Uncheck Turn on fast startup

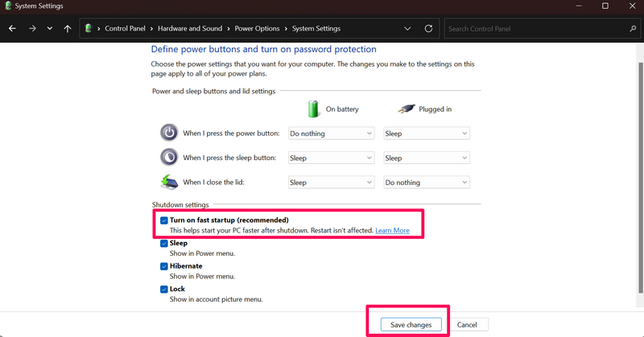tap(164, 220)
